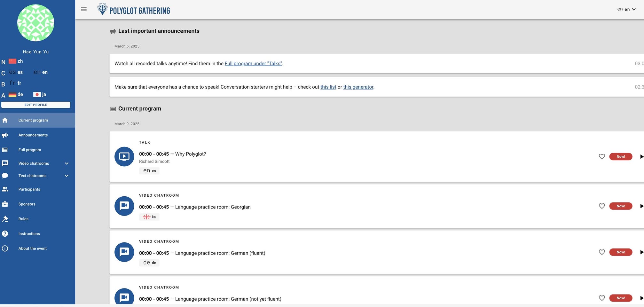The image size is (644, 307).
Task: Click the Hao Yun Yu profile avatar
Action: [x=35, y=23]
